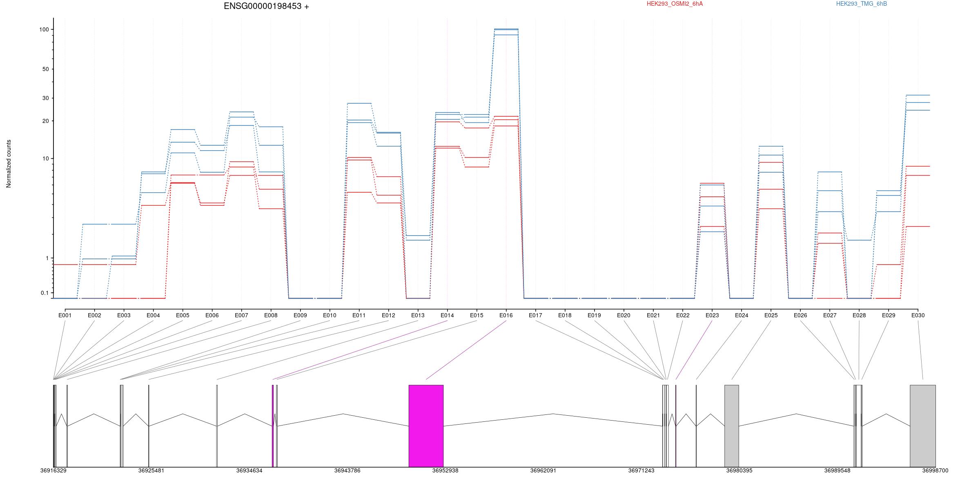980x490 pixels.
Task: Select the HEK293_TMG_6hB legend label
Action: tap(862, 4)
